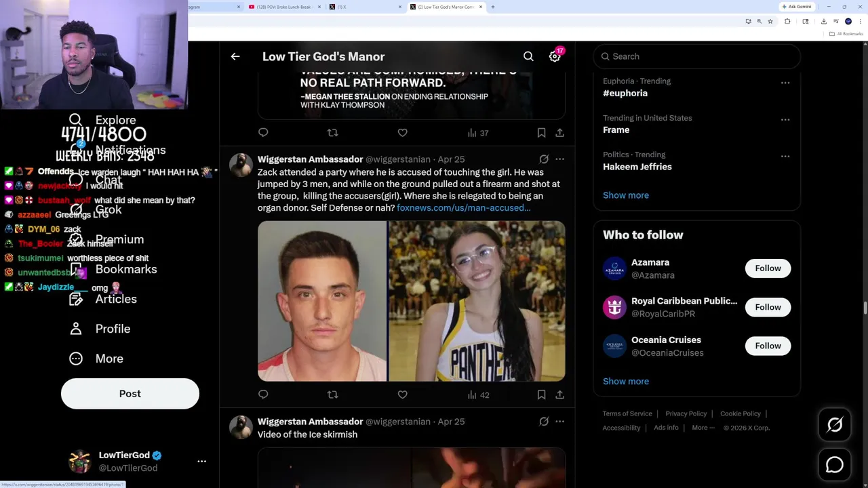Open the All Bookmarks folder
Screen dimensions: 868x488
click(x=846, y=34)
